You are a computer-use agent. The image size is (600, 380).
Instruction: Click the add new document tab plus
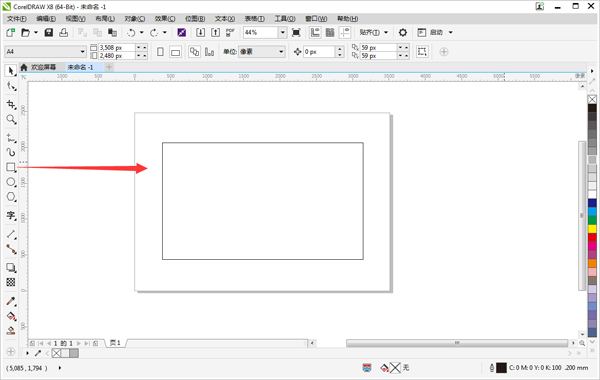tap(109, 67)
